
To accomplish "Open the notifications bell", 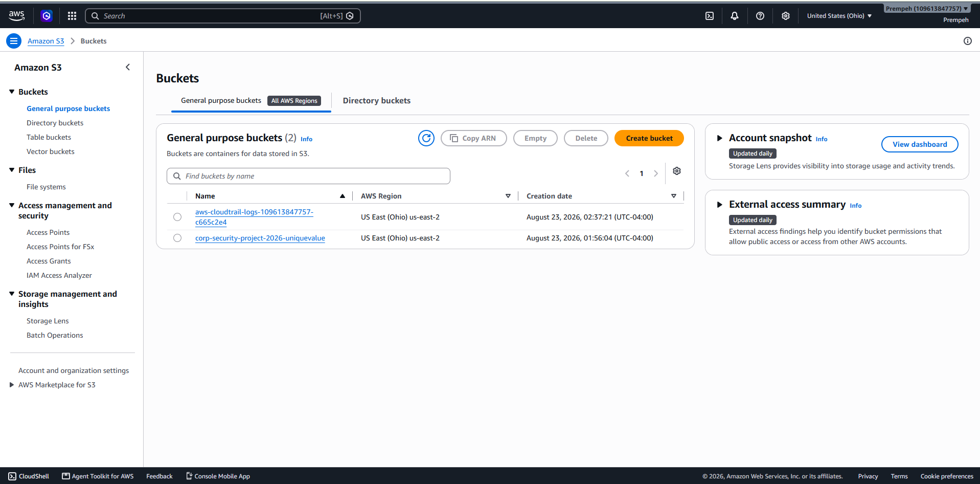I will pos(735,16).
